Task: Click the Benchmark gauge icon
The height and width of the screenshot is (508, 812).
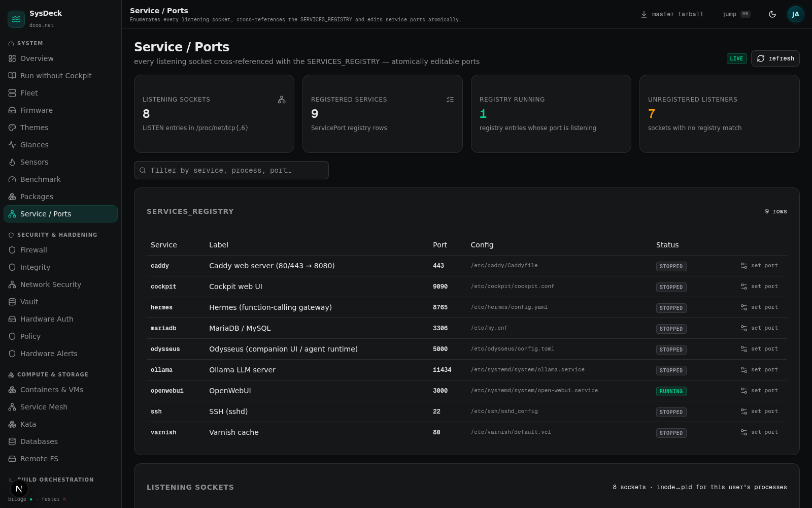Action: click(x=12, y=179)
